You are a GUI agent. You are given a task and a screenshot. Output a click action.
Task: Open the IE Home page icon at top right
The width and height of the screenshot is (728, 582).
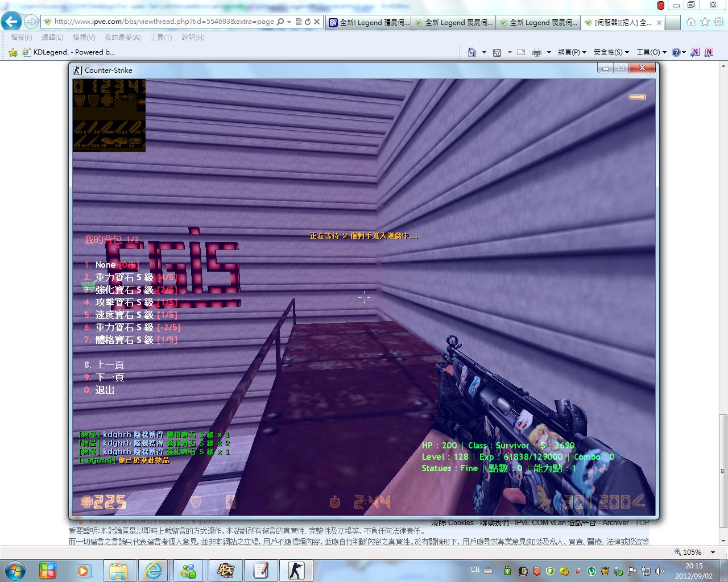click(x=691, y=22)
